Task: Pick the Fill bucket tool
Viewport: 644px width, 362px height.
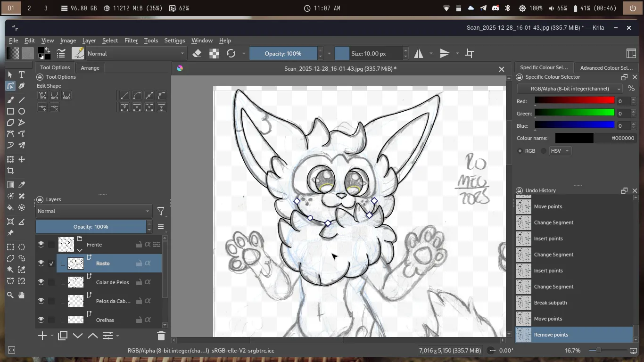Action: pyautogui.click(x=10, y=208)
